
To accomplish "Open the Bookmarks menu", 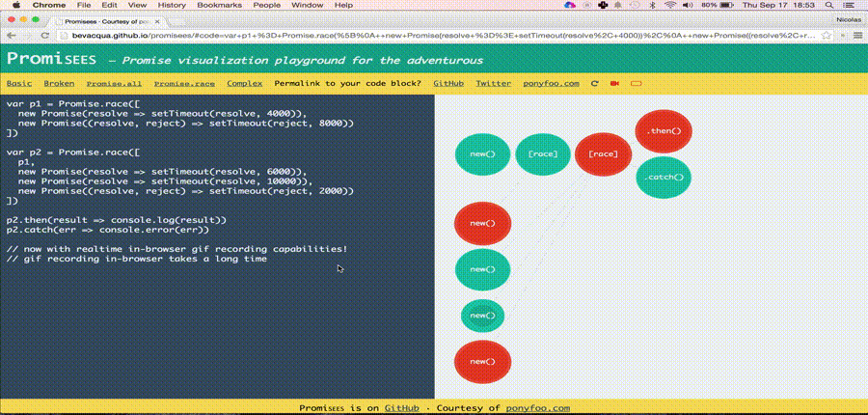I will click(x=219, y=5).
